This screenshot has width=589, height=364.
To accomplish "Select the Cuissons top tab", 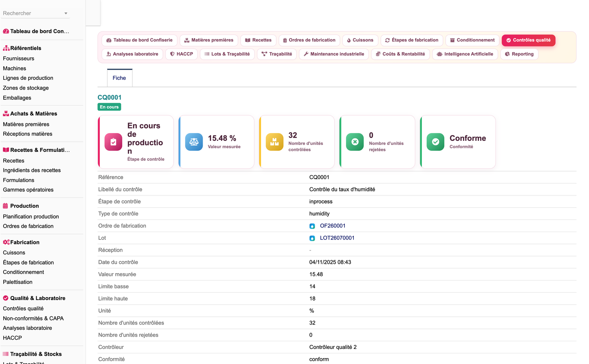I will 360,40.
